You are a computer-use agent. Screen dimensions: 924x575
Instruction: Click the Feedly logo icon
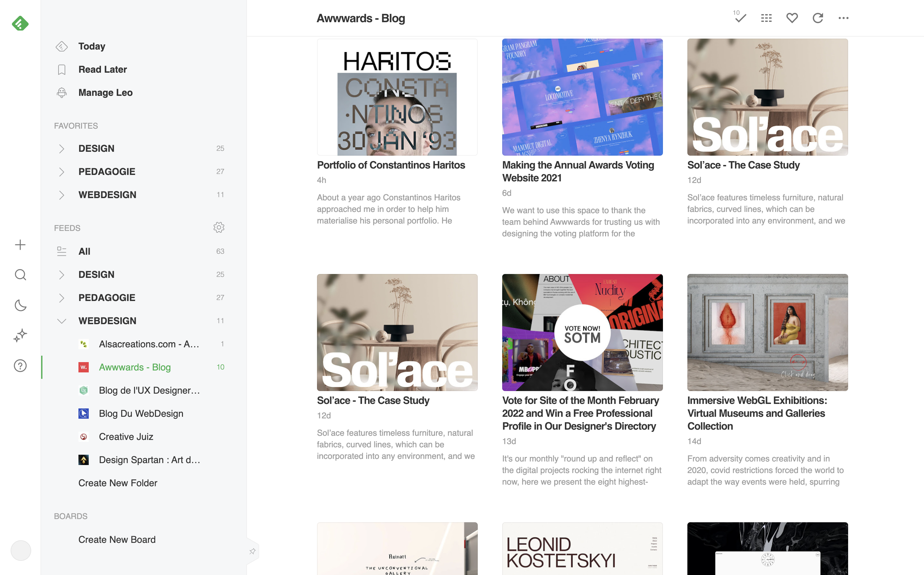tap(20, 23)
